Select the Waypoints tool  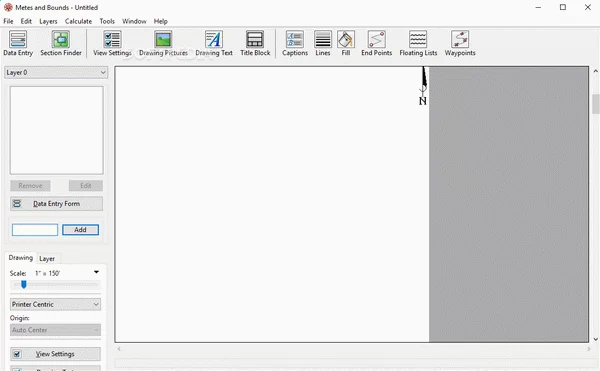pyautogui.click(x=460, y=43)
